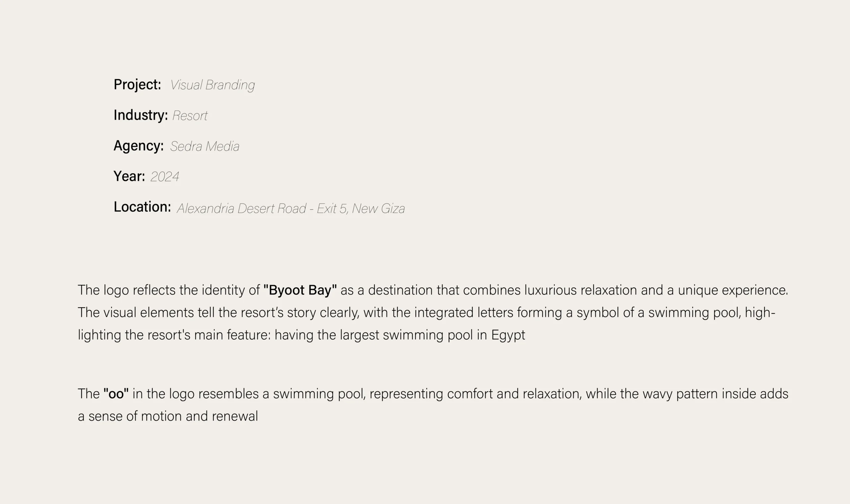Click the phrase "motion and renewal"

200,416
